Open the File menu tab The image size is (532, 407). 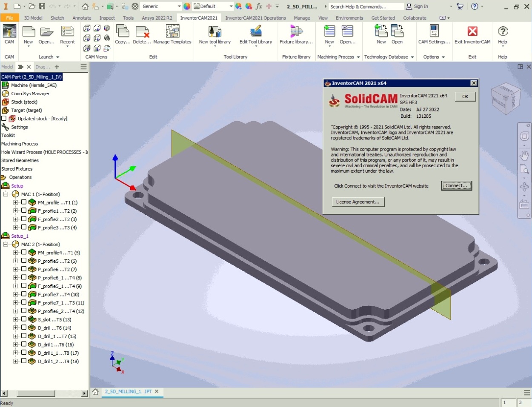pyautogui.click(x=9, y=18)
